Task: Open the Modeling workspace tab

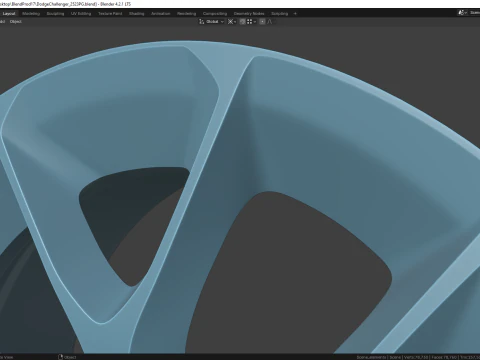Action: point(31,14)
